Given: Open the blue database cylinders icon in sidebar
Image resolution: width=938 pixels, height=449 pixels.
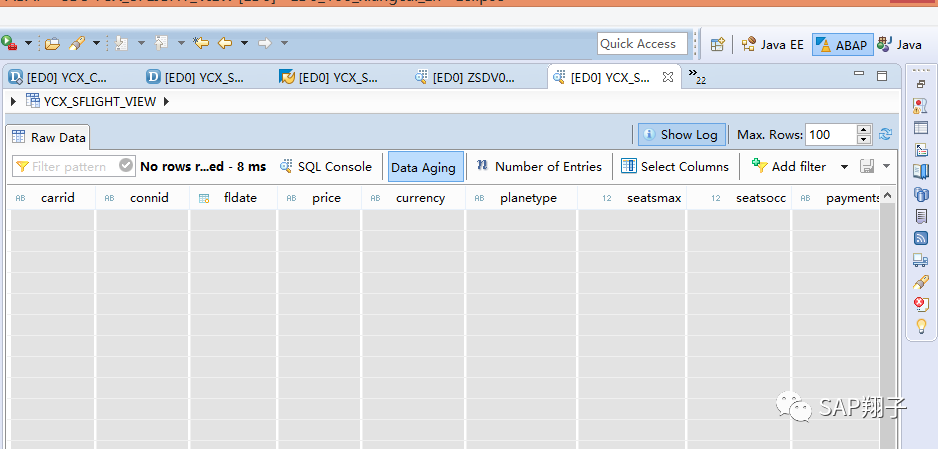Looking at the screenshot, I should (921, 194).
